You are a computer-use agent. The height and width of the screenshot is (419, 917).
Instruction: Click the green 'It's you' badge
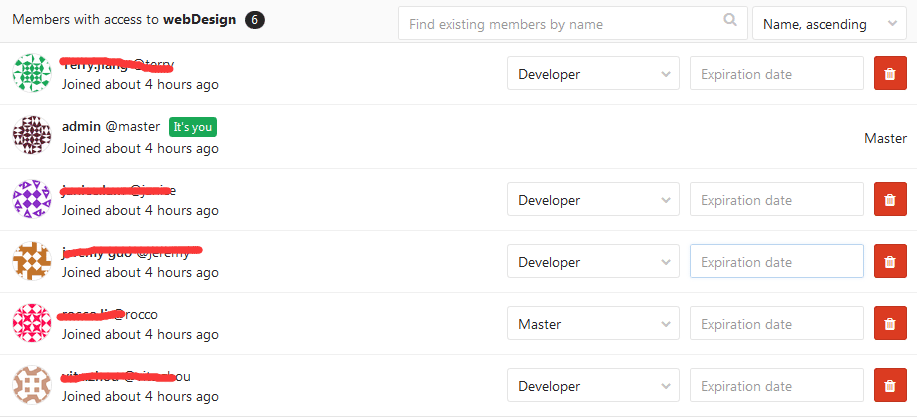[192, 127]
